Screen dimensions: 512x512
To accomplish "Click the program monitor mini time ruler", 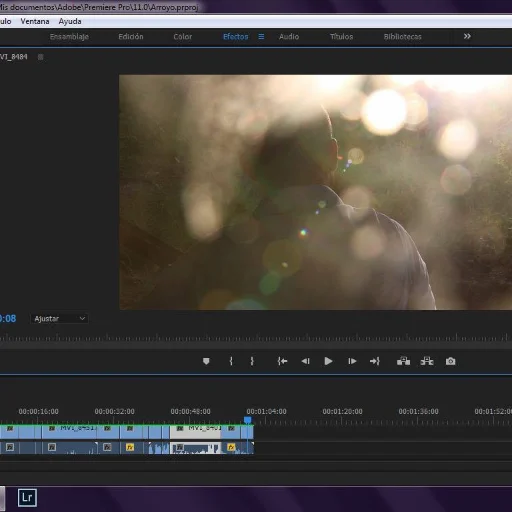I will coord(256,338).
